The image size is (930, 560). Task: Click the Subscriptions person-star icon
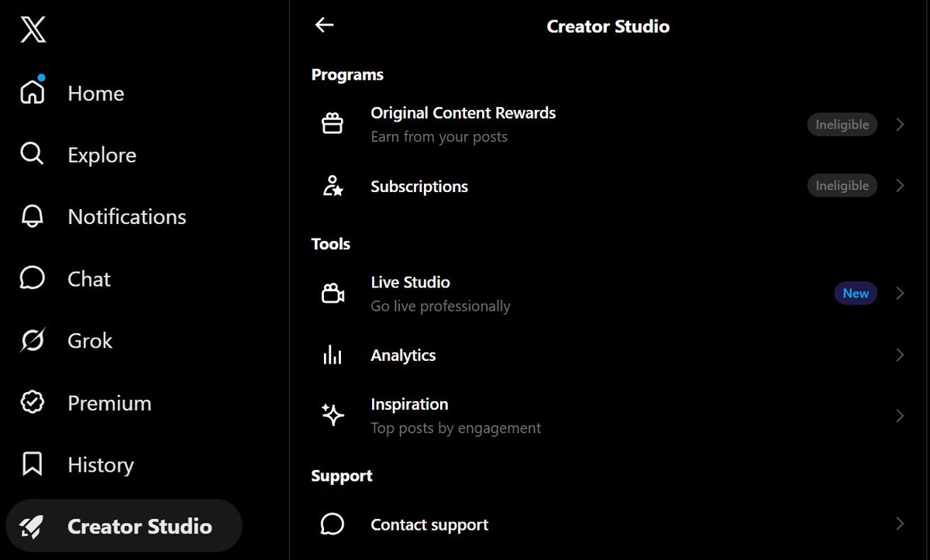point(332,186)
